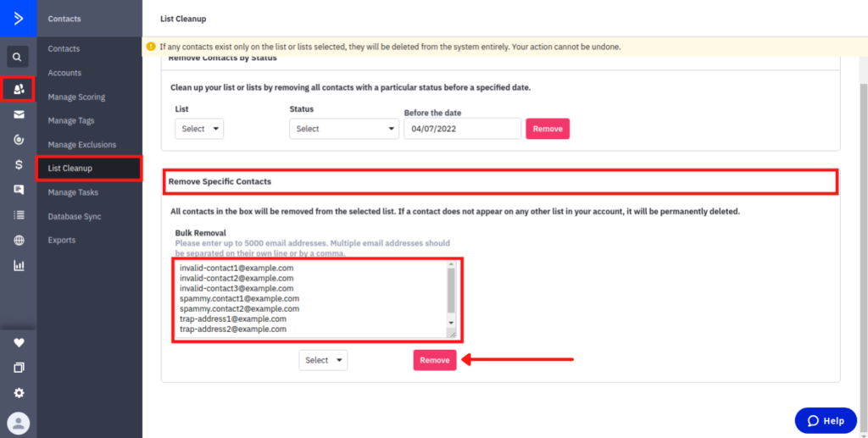868x438 pixels.
Task: Click the warning notice icon in banner
Action: [151, 47]
